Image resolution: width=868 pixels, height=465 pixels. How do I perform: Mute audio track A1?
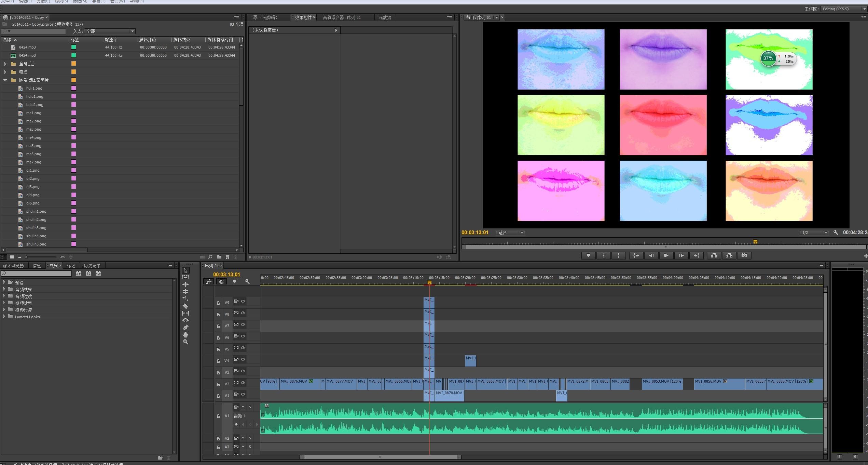(x=243, y=407)
